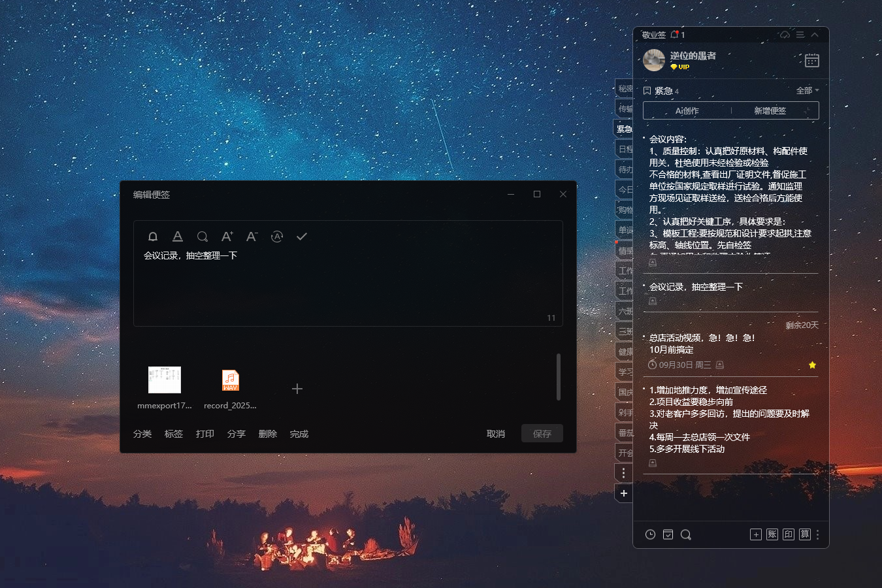Click the user avatar 逆位的愚者
This screenshot has width=882, height=588.
pyautogui.click(x=654, y=60)
